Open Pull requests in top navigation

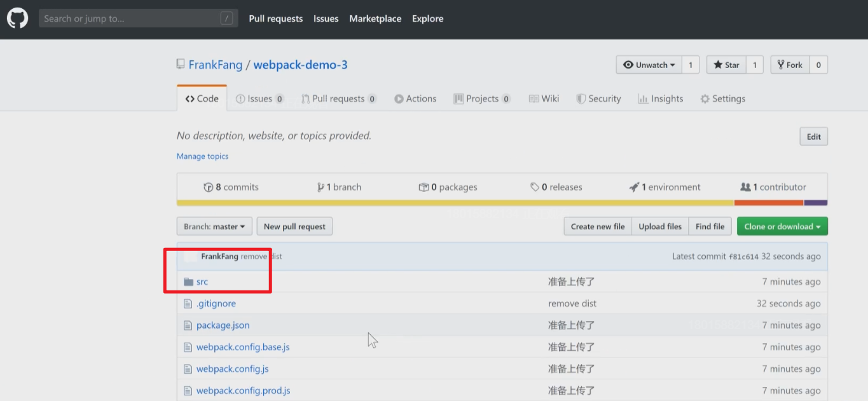click(276, 18)
